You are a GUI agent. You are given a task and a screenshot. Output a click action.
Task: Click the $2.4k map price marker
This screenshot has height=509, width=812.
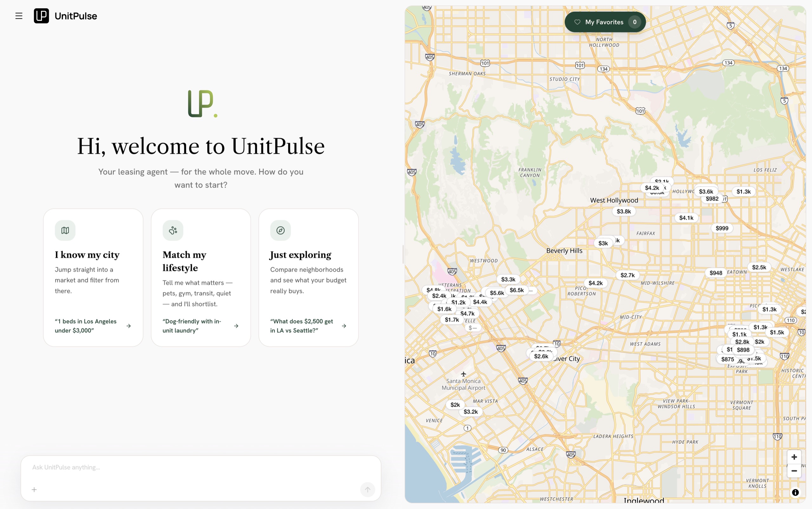pyautogui.click(x=439, y=296)
